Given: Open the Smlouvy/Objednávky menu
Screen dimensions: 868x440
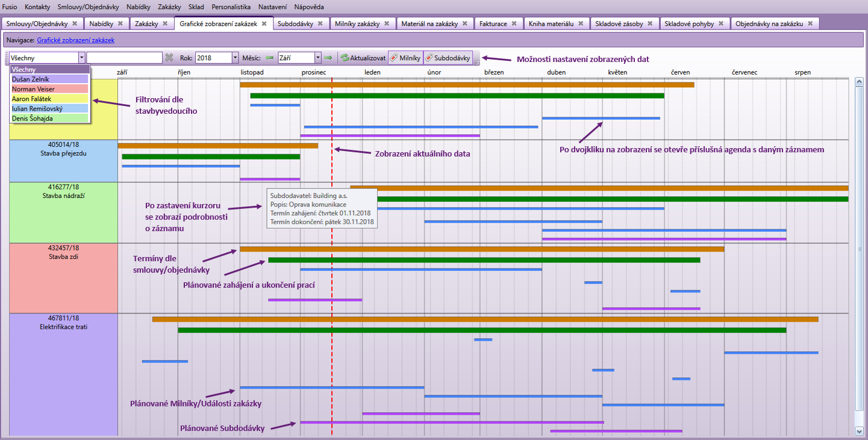Looking at the screenshot, I should [x=88, y=7].
